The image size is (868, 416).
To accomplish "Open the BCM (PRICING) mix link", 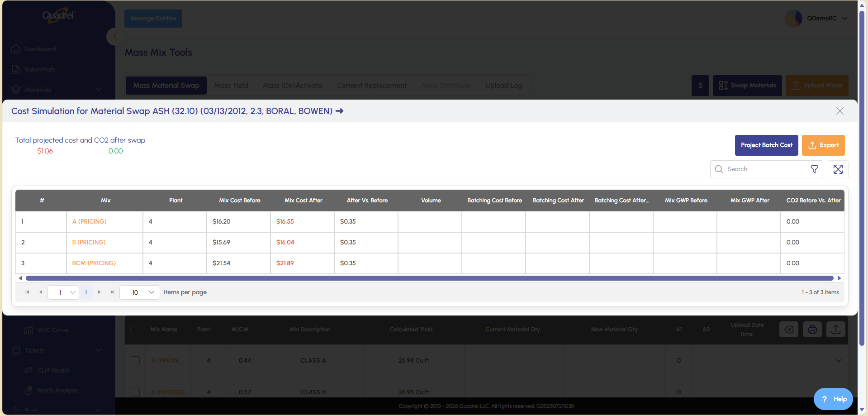I will coord(94,263).
